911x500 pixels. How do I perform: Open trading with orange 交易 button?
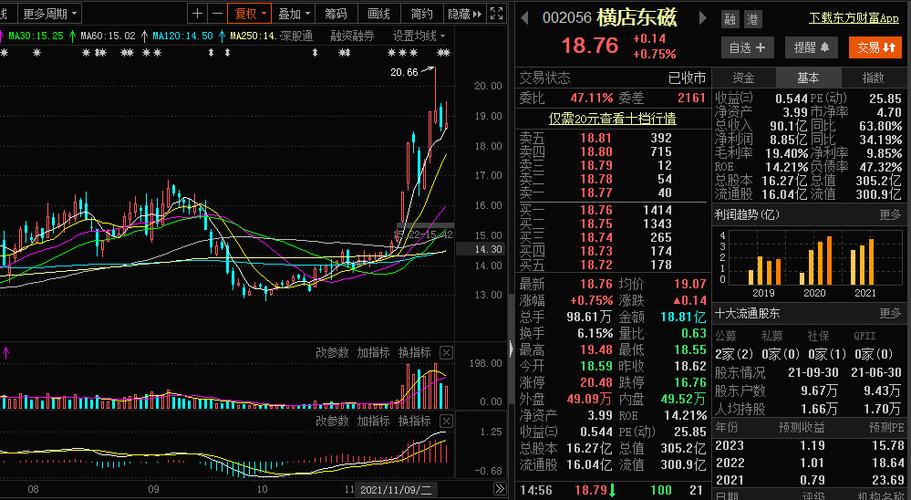coord(875,48)
